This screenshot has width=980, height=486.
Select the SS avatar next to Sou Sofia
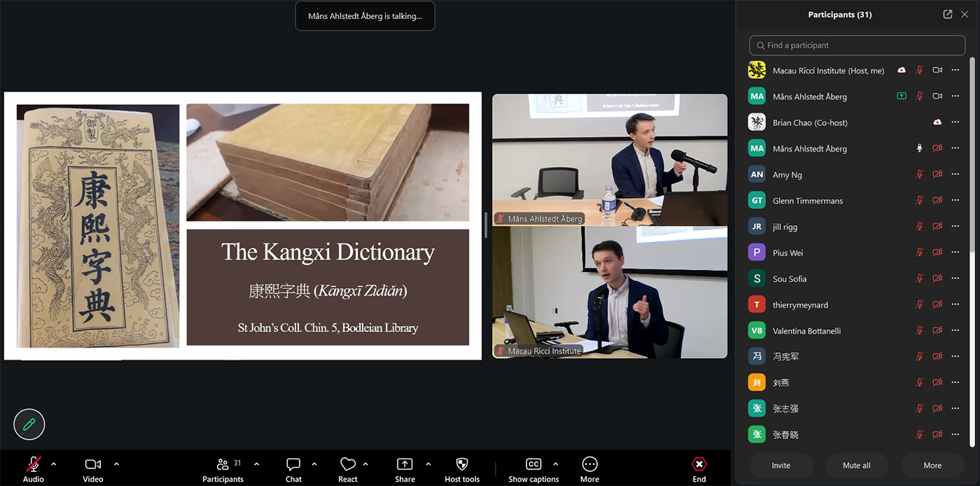pos(757,278)
